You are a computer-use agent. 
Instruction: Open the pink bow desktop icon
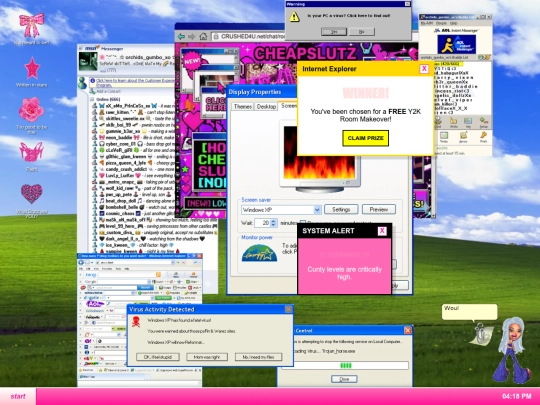tap(31, 25)
